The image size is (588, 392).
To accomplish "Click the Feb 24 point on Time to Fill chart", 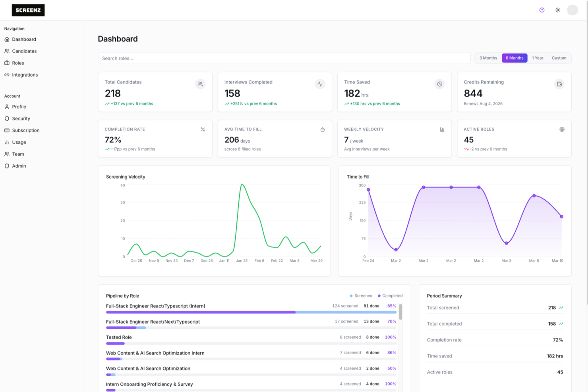I will point(368,190).
